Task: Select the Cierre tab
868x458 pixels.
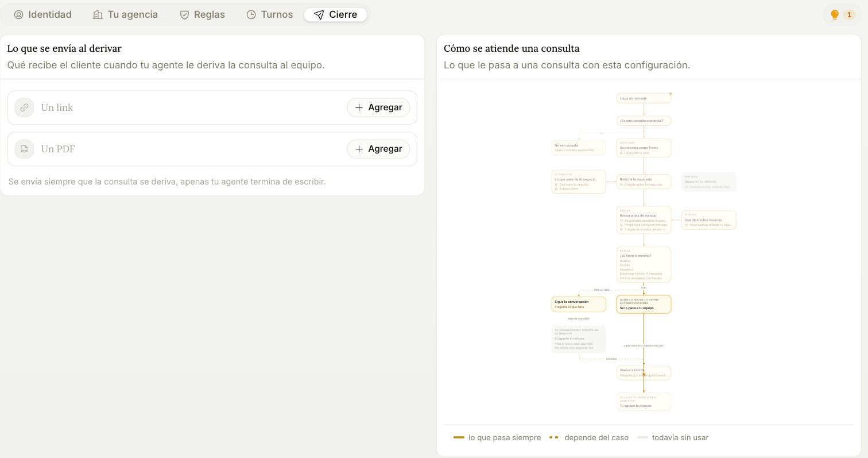Action: coord(335,14)
